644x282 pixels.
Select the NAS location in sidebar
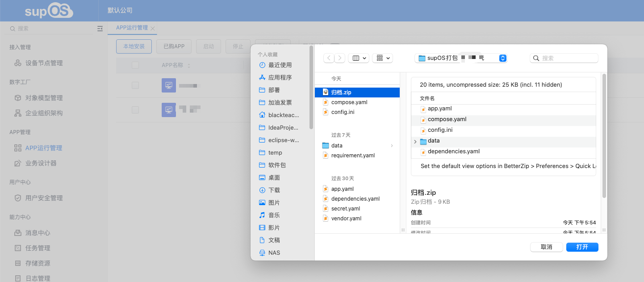[274, 253]
